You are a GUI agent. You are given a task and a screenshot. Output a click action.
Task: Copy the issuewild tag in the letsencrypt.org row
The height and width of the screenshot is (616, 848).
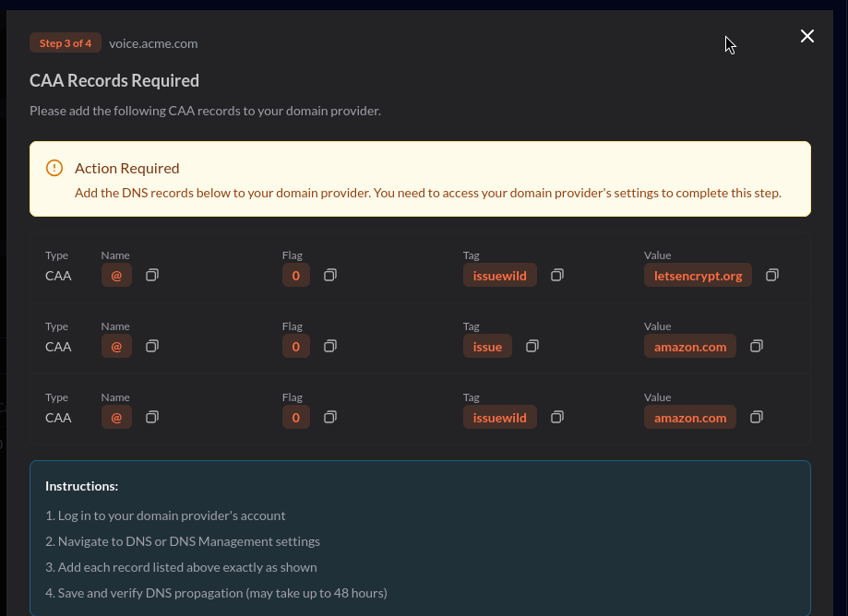(x=557, y=275)
